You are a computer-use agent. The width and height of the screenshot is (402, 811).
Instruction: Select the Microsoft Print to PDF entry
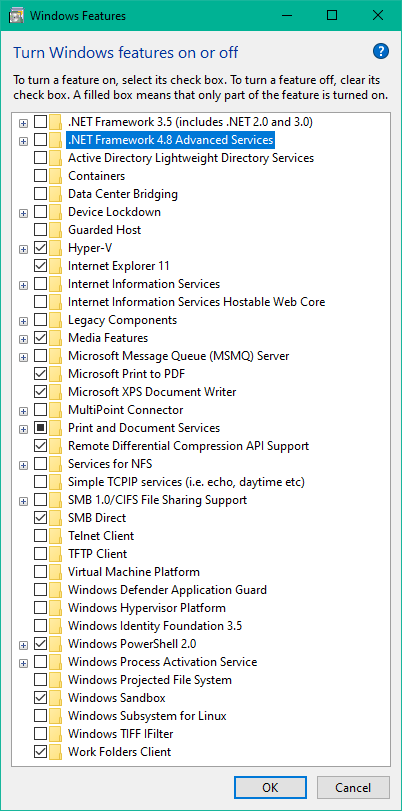(x=127, y=373)
